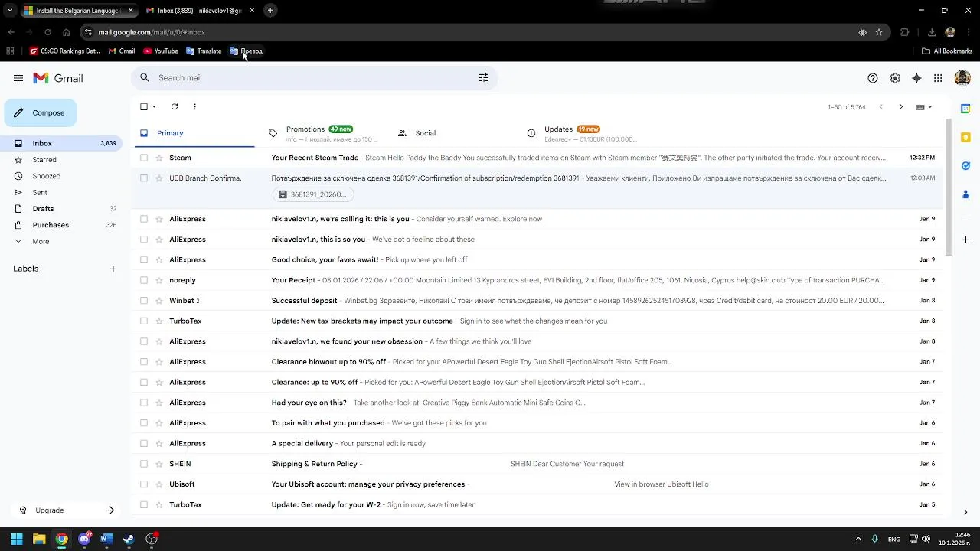Screen dimensions: 980x551
Task: Click the Search mail field
Action: [314, 78]
